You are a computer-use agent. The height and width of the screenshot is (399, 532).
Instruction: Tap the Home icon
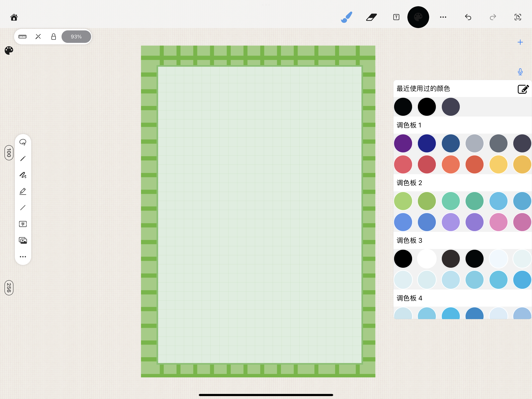click(x=14, y=17)
